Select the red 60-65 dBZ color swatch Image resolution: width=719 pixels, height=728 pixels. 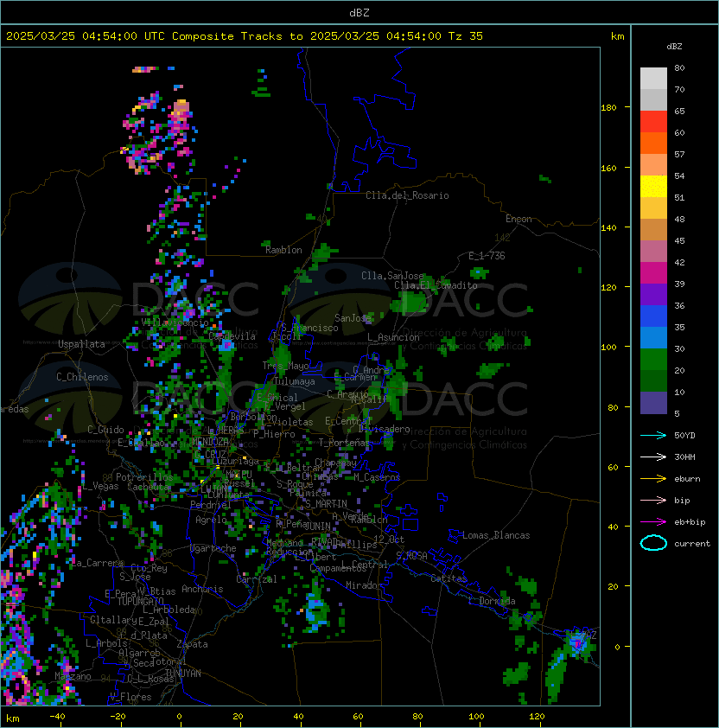[653, 122]
